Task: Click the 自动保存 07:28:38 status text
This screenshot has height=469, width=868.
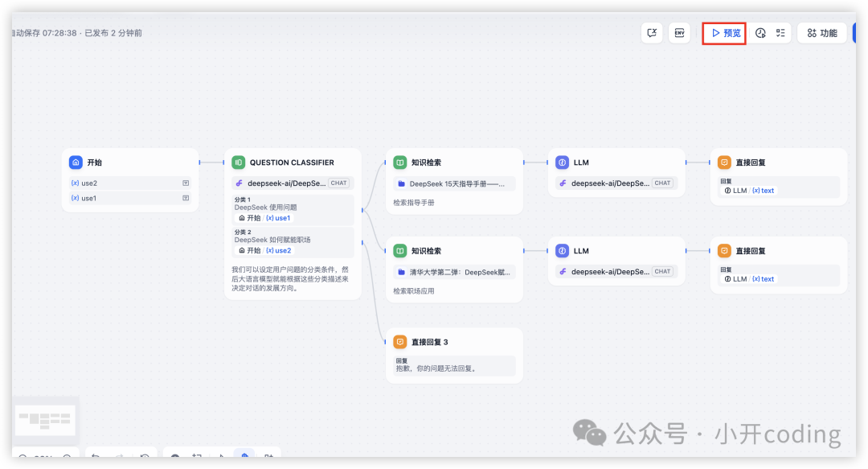Action: (x=45, y=33)
